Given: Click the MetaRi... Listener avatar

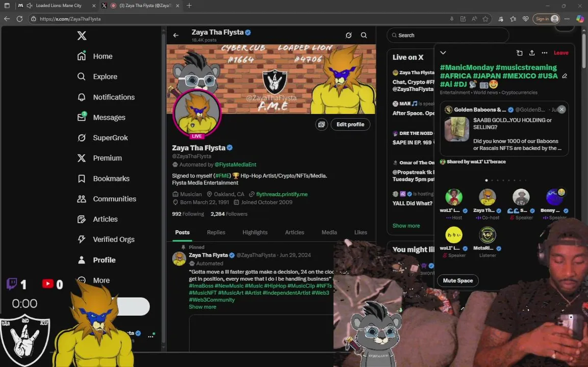Looking at the screenshot, I should click(x=488, y=235).
